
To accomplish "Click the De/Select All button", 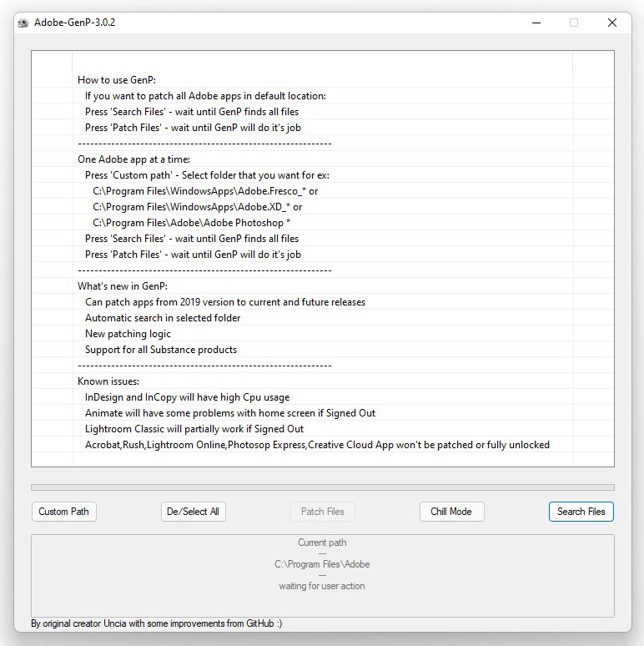I will tap(194, 512).
